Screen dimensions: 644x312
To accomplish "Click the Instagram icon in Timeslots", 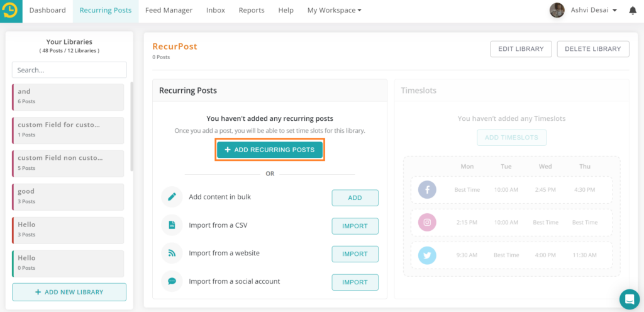I will [427, 222].
